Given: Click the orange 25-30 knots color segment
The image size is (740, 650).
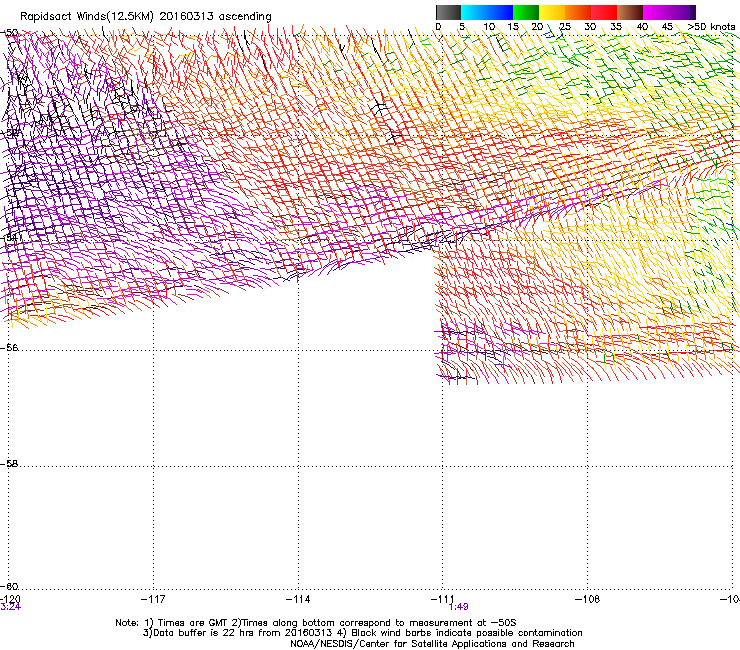Looking at the screenshot, I should point(578,12).
